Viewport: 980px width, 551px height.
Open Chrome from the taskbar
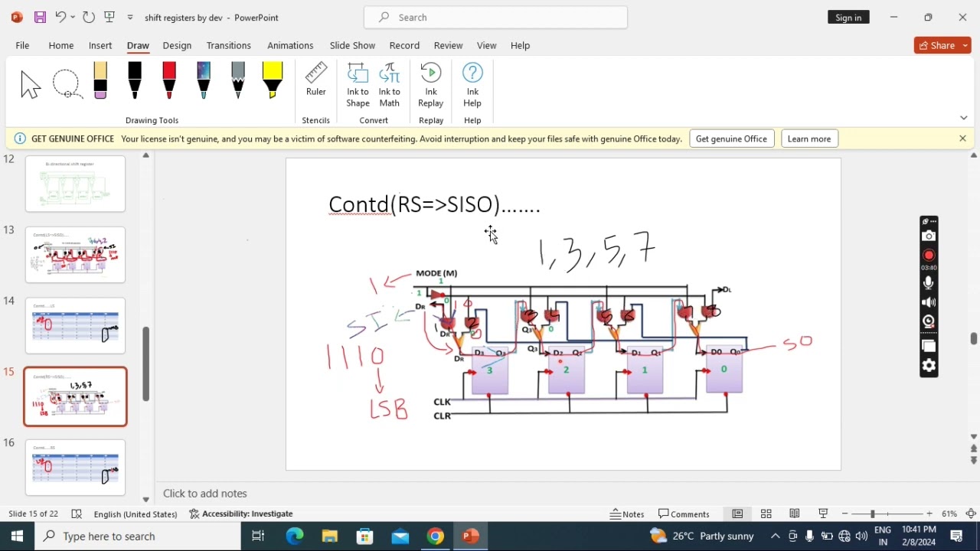pos(435,536)
